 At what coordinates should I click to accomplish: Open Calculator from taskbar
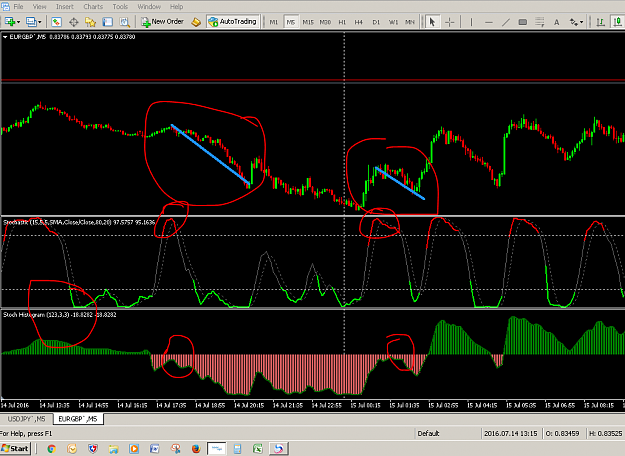click(237, 449)
